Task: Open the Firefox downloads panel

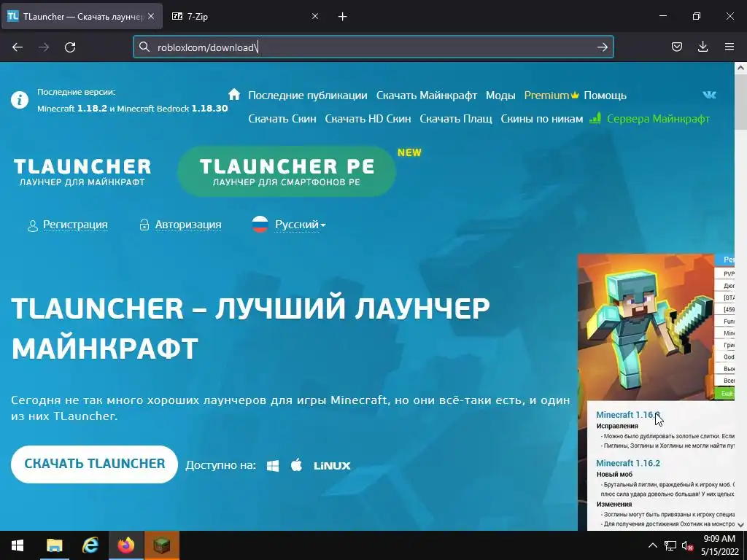Action: (703, 47)
